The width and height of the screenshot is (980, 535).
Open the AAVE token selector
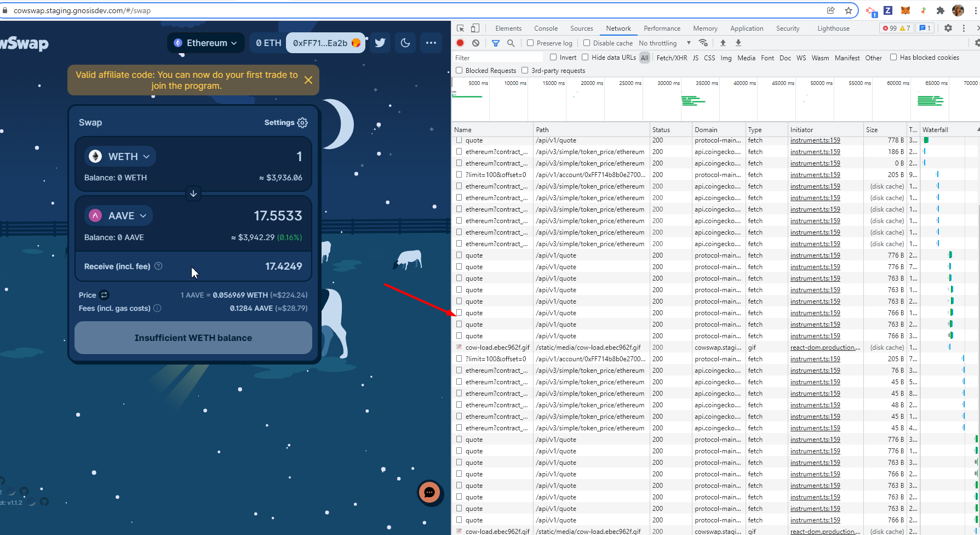coord(118,215)
